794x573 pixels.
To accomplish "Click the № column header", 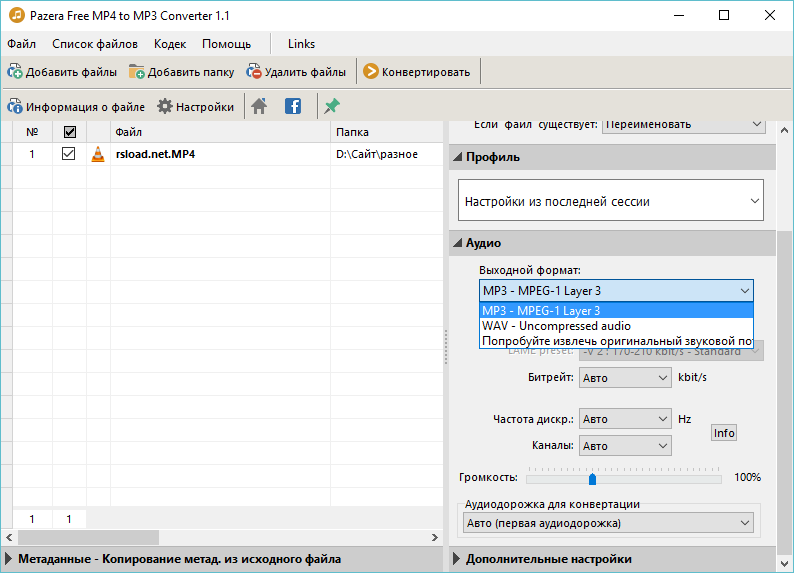I will [32, 132].
